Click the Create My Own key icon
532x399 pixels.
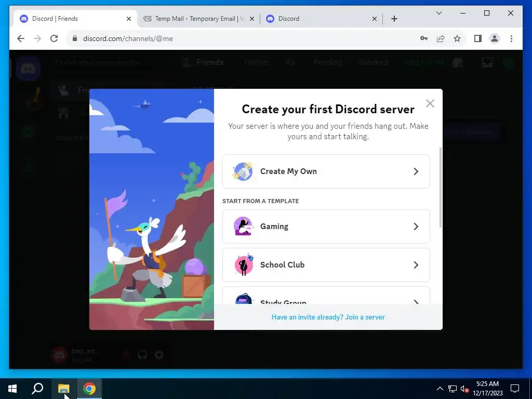[x=243, y=171]
